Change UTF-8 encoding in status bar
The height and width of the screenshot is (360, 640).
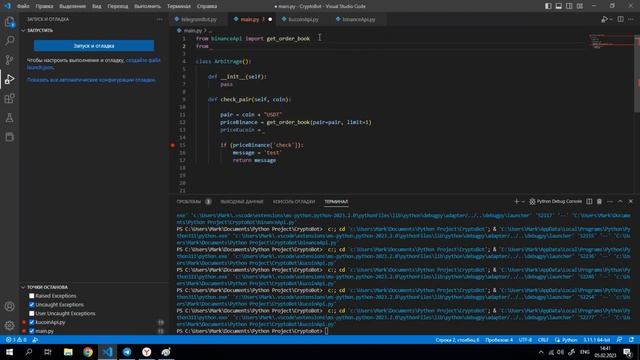[x=525, y=340]
